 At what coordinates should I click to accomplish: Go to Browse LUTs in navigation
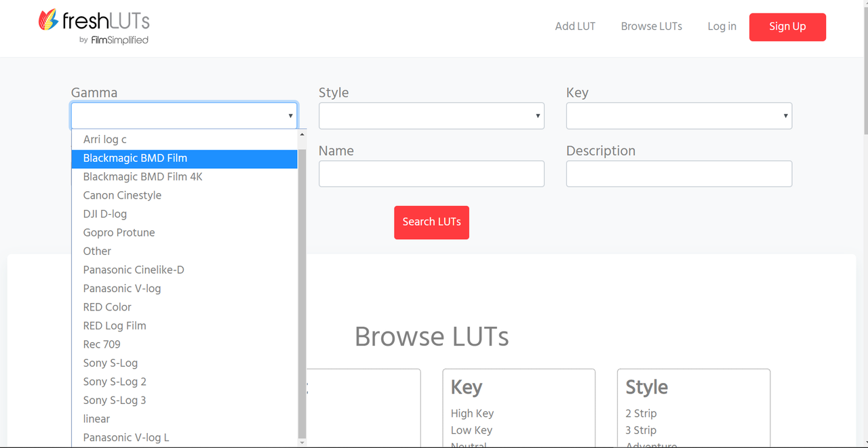[x=652, y=26]
